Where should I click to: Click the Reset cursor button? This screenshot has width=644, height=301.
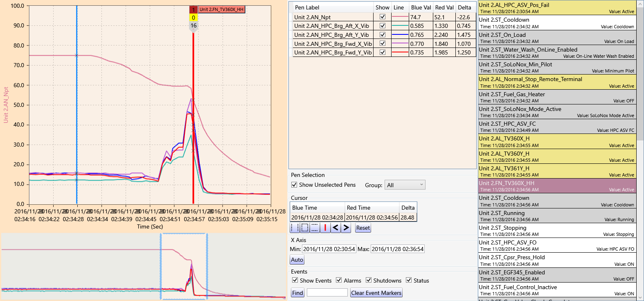tap(363, 228)
